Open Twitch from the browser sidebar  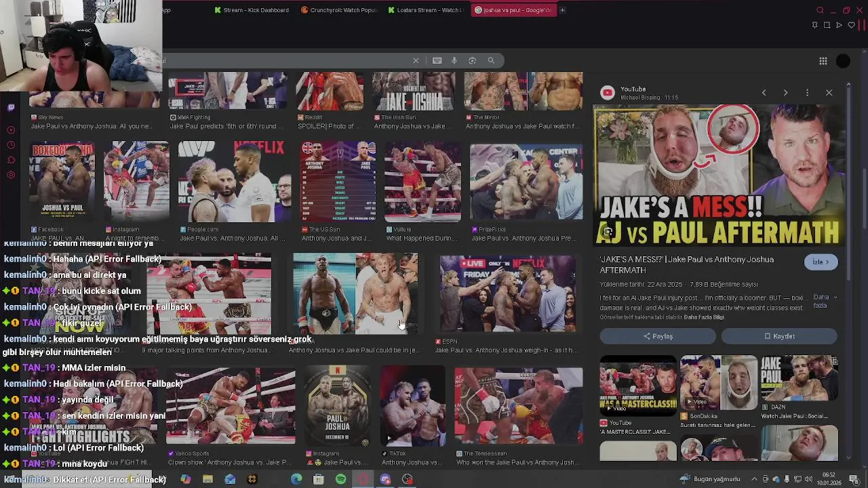point(11,108)
